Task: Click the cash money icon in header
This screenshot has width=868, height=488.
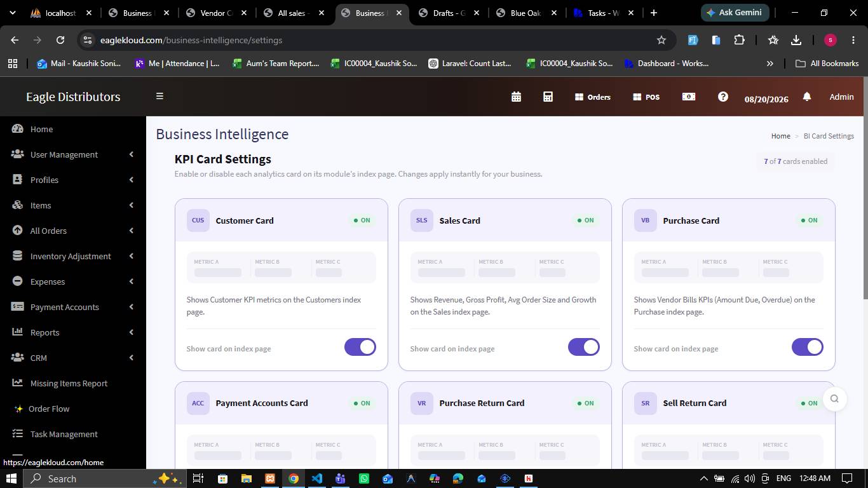Action: 688,97
